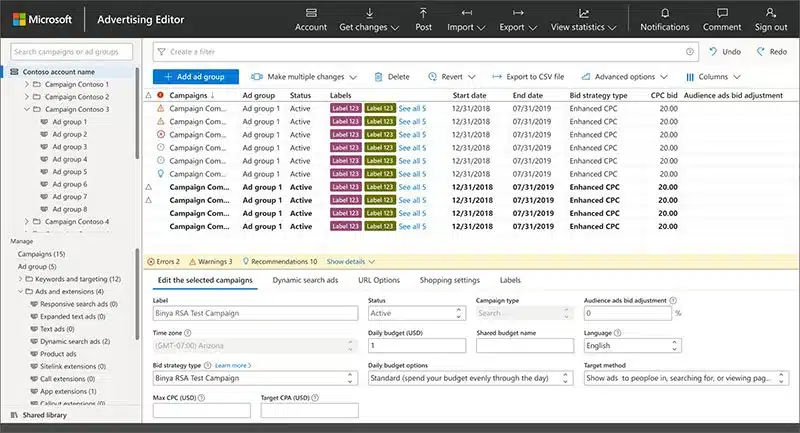Collapse the Campaign Contoso 3 tree node
This screenshot has width=800, height=433.
tap(26, 109)
